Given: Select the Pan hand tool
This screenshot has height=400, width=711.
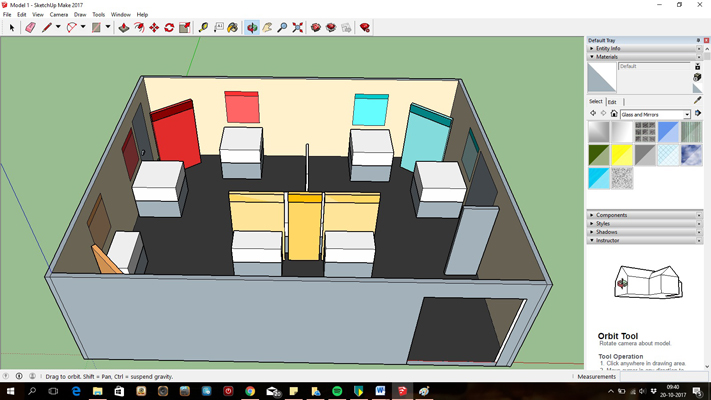Looking at the screenshot, I should (x=267, y=28).
